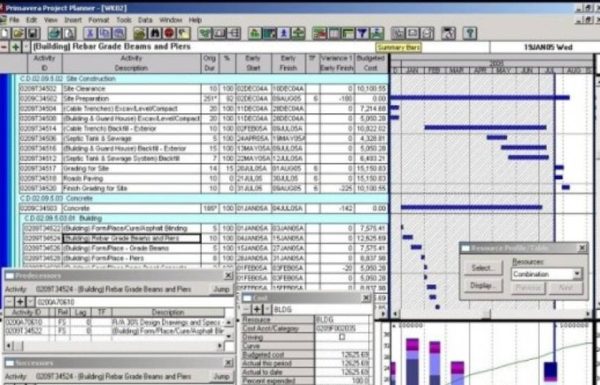
Task: Click the red circle toolbar icon
Action: (x=169, y=33)
